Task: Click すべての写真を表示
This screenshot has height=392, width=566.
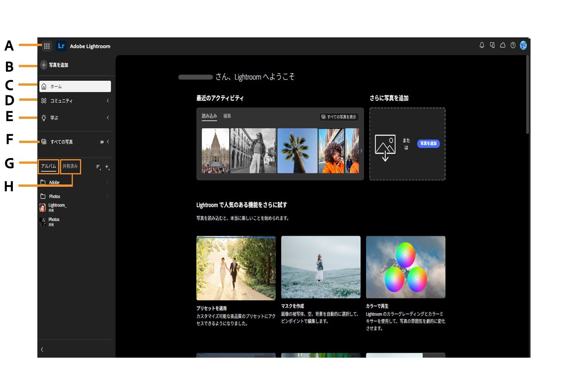Action: tap(338, 117)
